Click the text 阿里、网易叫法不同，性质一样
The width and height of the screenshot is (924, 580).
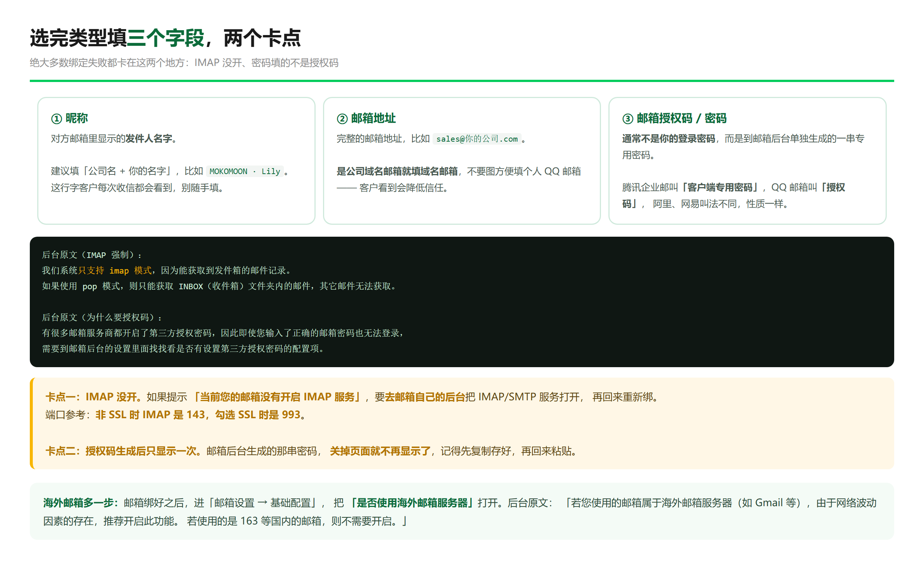click(x=721, y=204)
